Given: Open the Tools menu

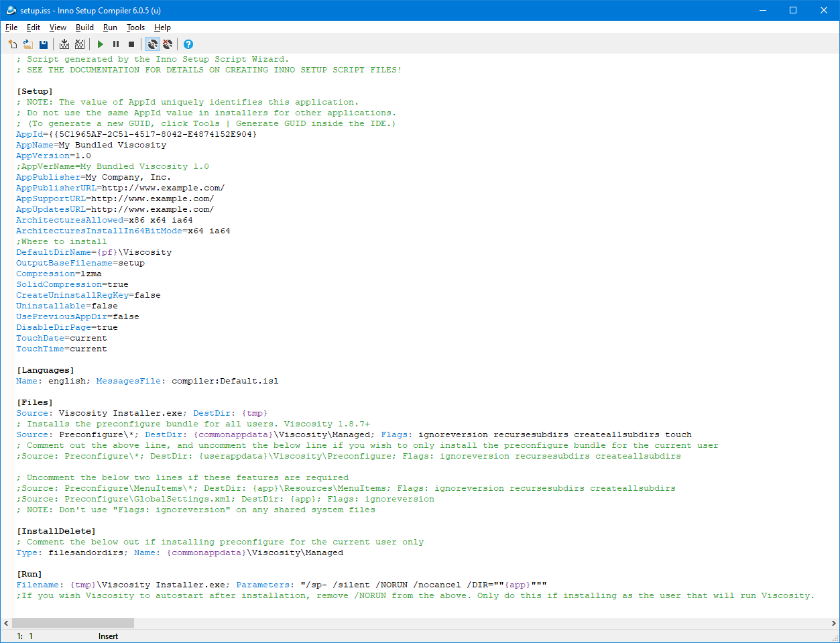Looking at the screenshot, I should (135, 27).
